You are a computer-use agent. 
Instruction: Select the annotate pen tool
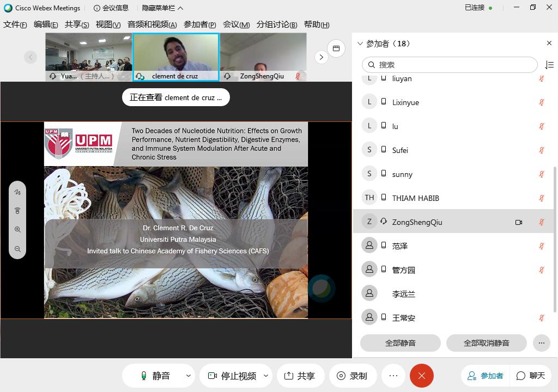(x=17, y=192)
